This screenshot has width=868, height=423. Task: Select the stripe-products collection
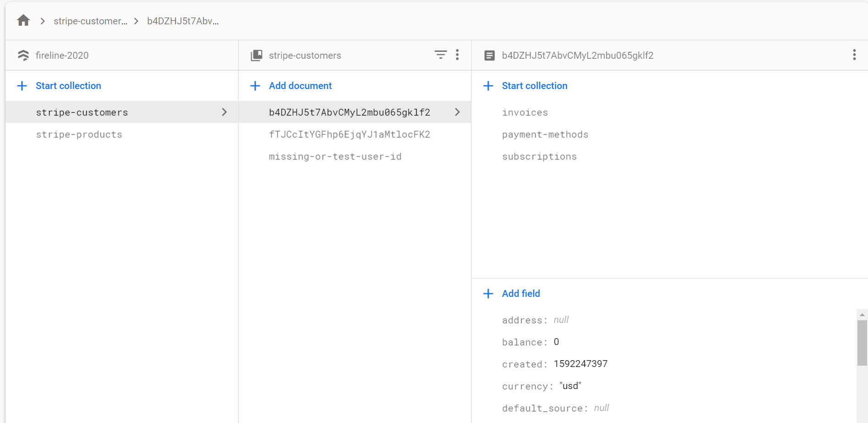coord(79,134)
